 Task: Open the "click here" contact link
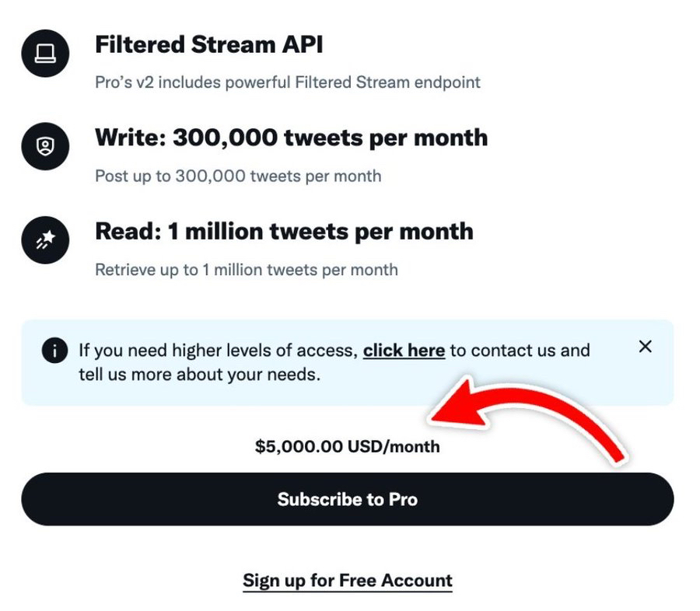pyautogui.click(x=404, y=351)
